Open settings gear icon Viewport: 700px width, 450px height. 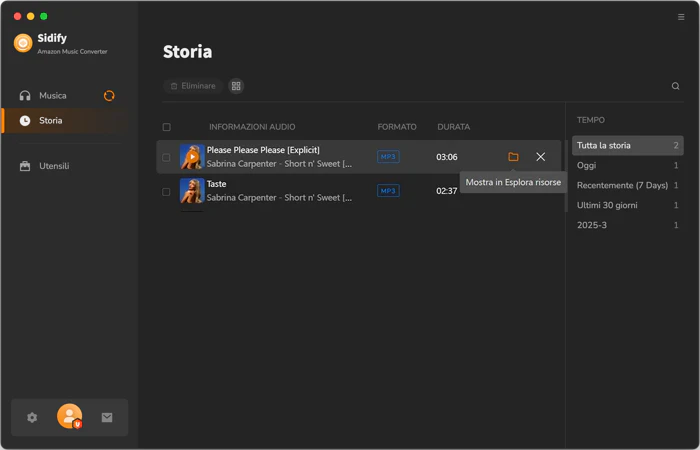coord(32,417)
